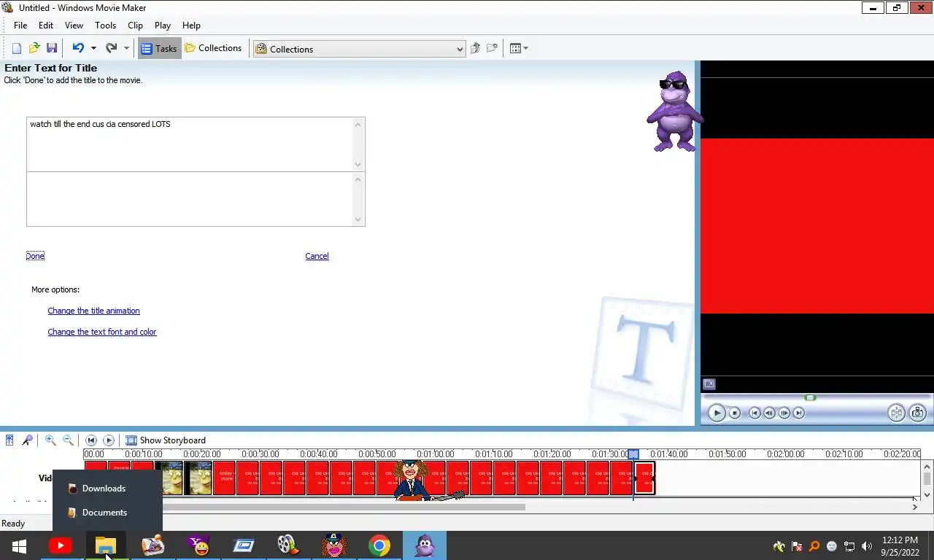Switch to Show Storyboard view
This screenshot has width=934, height=560.
pyautogui.click(x=166, y=440)
